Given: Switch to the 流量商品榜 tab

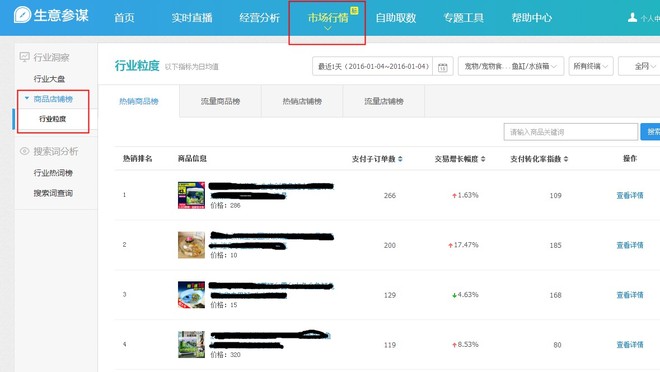Looking at the screenshot, I should coord(220,101).
